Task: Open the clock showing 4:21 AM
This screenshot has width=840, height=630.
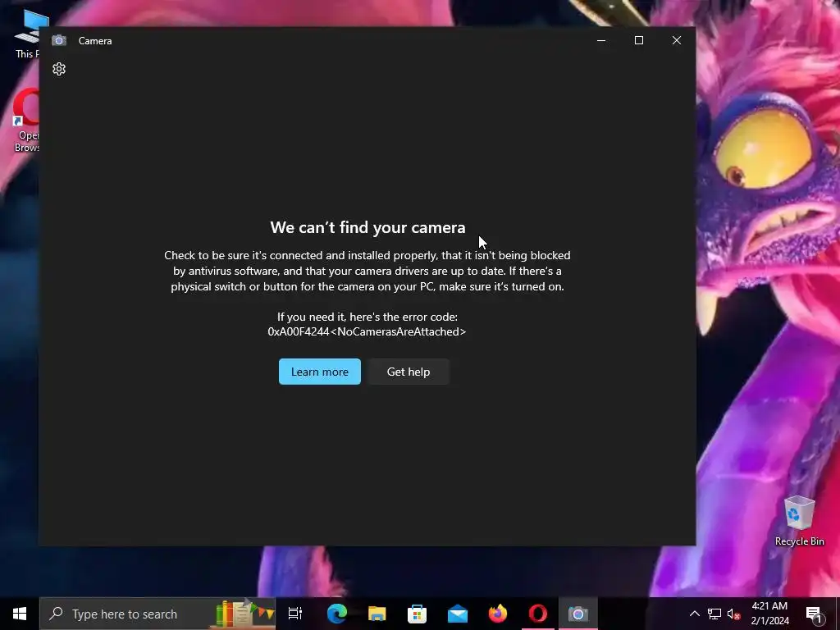Action: coord(769,614)
